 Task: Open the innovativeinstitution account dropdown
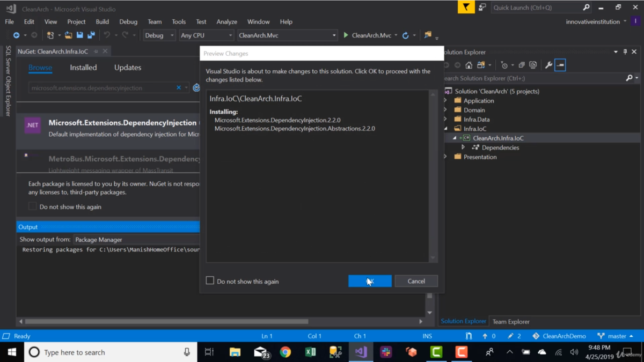(597, 22)
